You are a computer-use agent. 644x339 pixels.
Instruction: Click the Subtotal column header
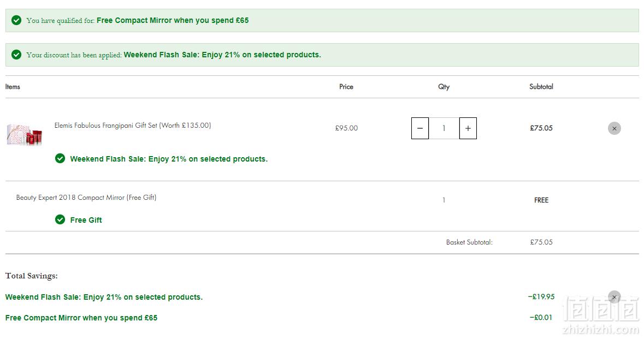coord(541,87)
